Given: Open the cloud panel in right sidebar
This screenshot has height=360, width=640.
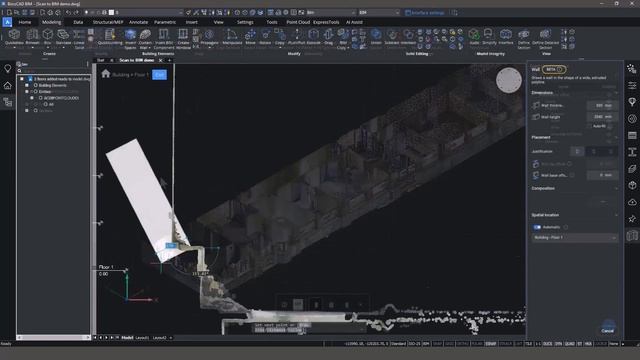Looking at the screenshot, I should tap(632, 202).
